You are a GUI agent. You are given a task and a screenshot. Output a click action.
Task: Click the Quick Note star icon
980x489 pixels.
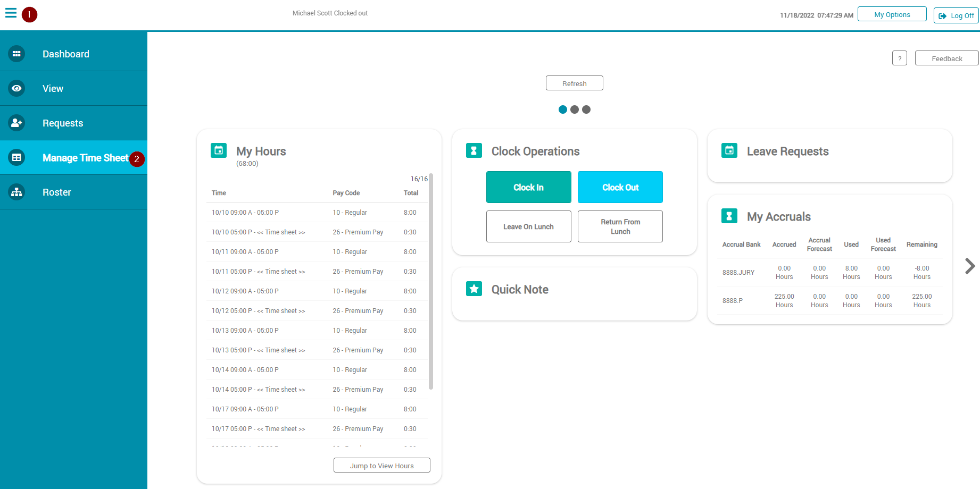coord(474,289)
